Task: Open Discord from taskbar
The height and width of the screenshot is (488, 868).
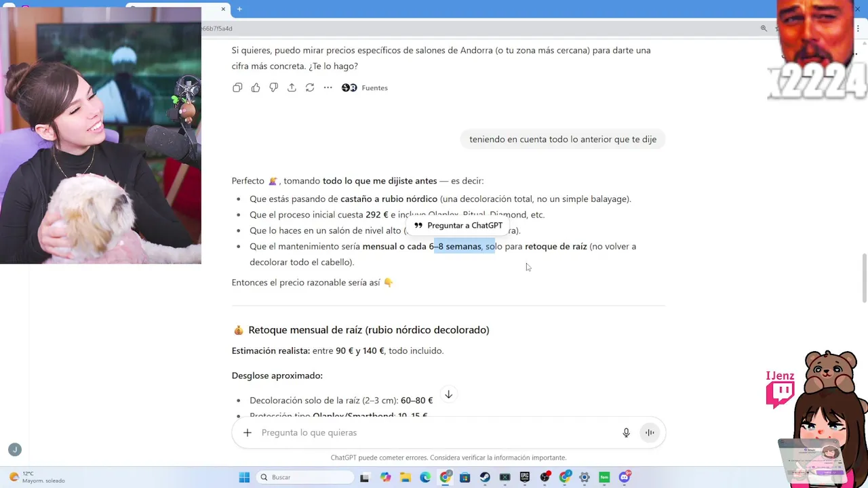Action: pos(625,477)
